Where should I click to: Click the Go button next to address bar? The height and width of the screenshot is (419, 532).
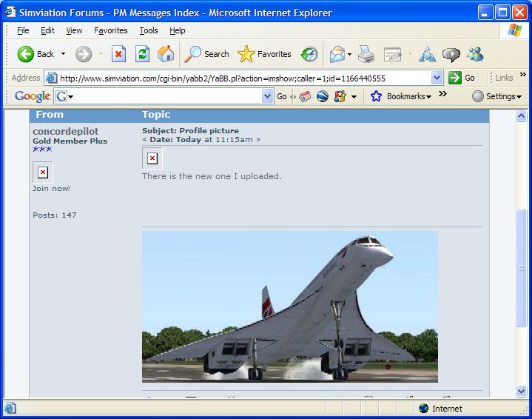462,78
